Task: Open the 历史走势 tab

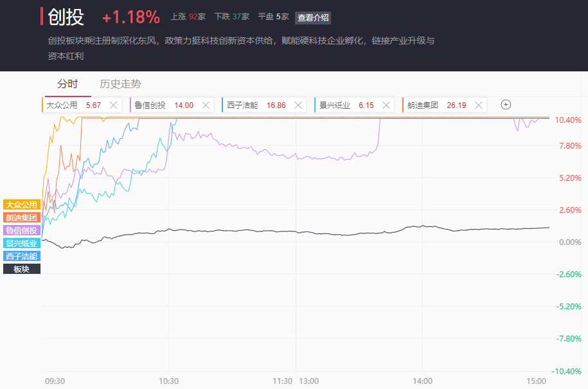Action: click(120, 84)
